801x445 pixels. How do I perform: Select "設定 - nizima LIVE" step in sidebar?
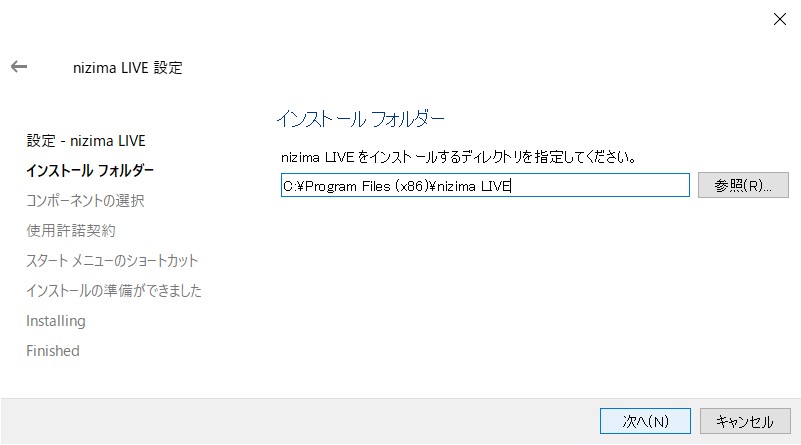tap(86, 140)
